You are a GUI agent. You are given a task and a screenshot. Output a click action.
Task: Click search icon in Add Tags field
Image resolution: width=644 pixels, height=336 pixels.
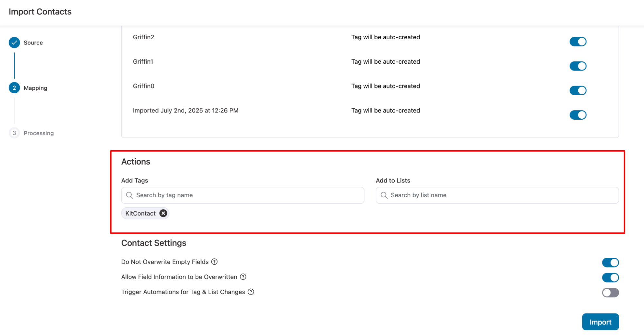[x=130, y=195]
